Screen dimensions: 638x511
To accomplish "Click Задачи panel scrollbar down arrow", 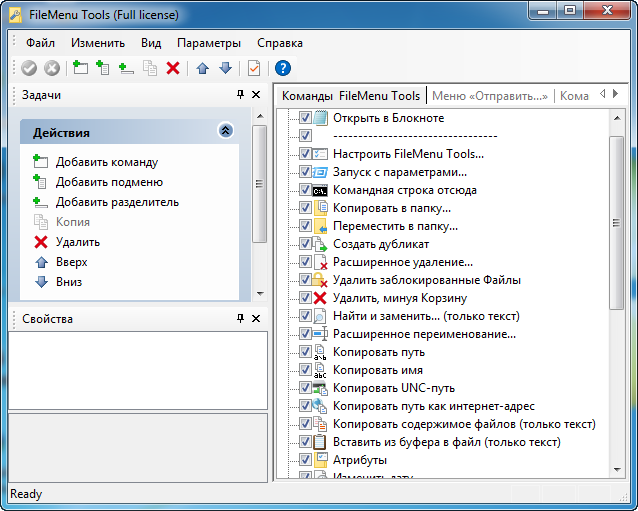I will [260, 293].
